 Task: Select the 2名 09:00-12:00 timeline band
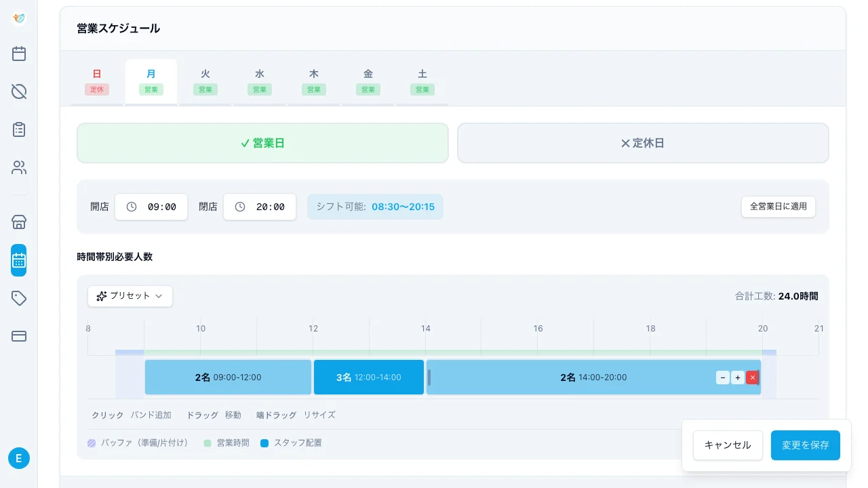tap(228, 378)
